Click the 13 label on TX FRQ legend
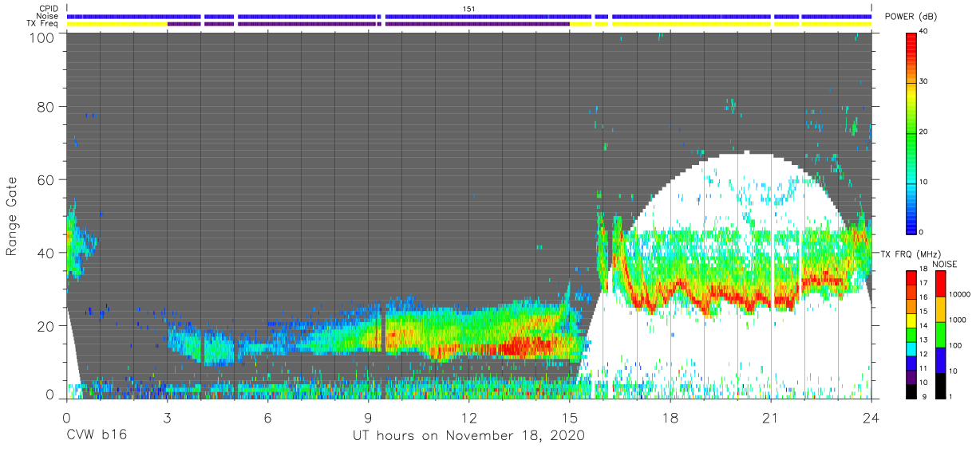Viewport: 980px width, 452px height. (x=923, y=340)
